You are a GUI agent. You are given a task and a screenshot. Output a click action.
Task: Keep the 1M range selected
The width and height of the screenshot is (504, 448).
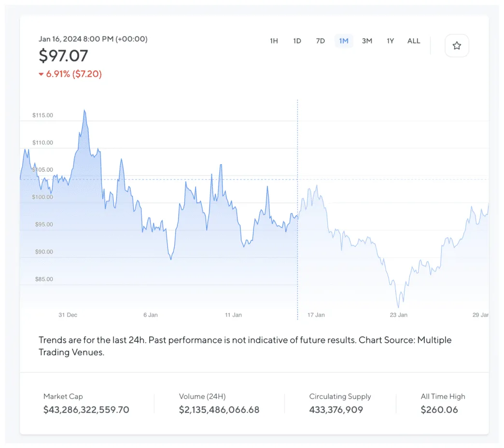click(x=344, y=41)
